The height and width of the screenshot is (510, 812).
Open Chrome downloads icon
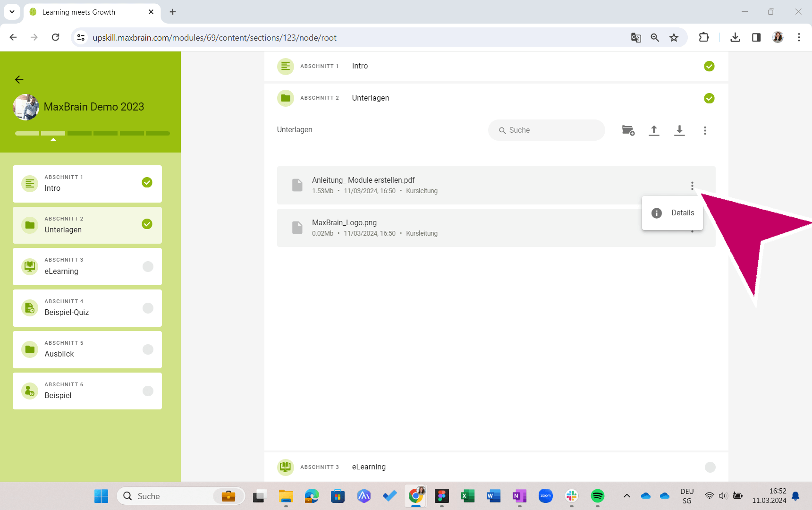pos(735,37)
